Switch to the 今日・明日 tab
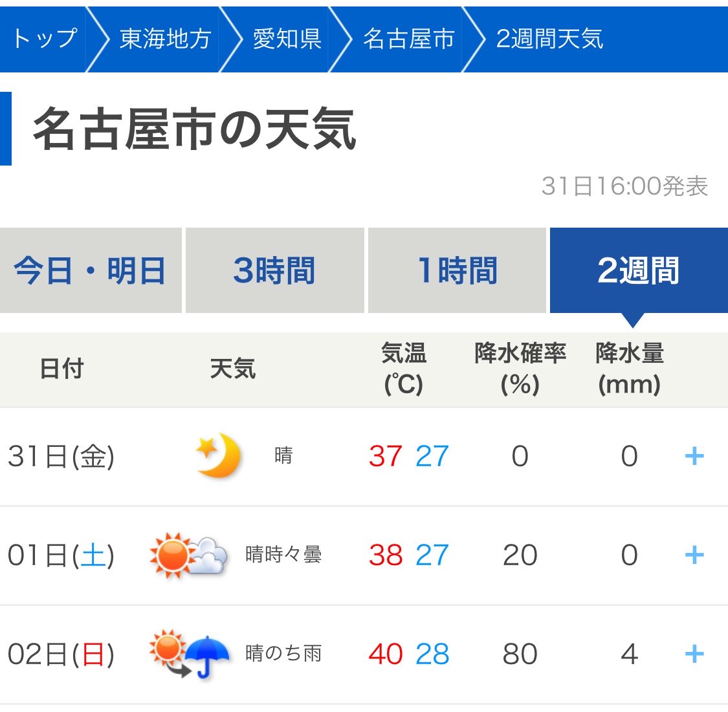 pos(91,270)
